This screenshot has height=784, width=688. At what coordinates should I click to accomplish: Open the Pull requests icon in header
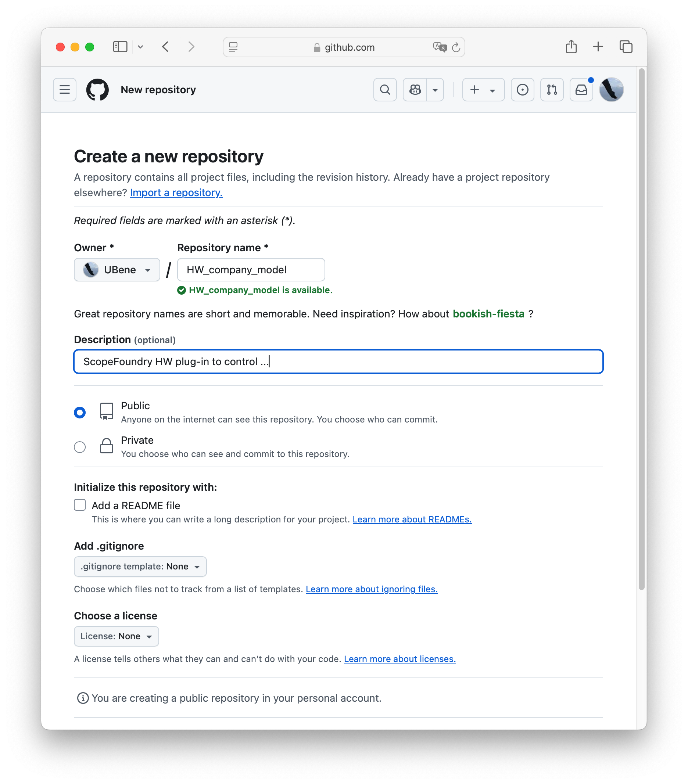coord(552,90)
